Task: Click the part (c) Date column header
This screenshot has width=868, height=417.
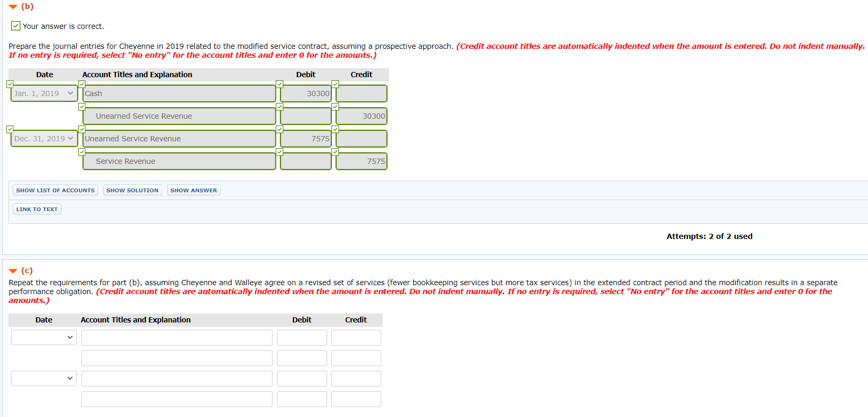Action: [44, 320]
